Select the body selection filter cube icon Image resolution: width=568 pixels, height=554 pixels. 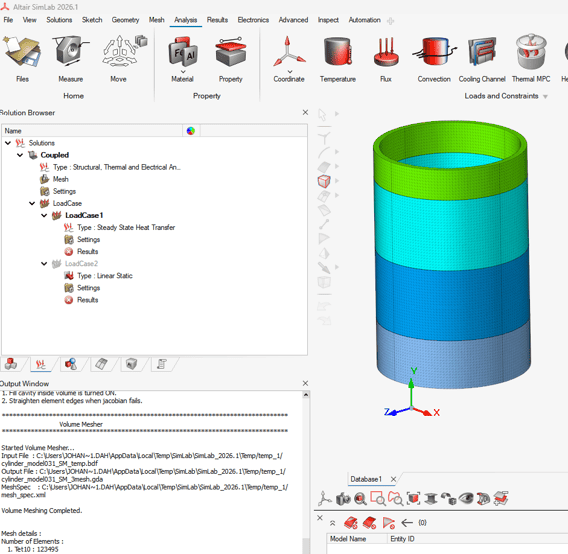[324, 181]
